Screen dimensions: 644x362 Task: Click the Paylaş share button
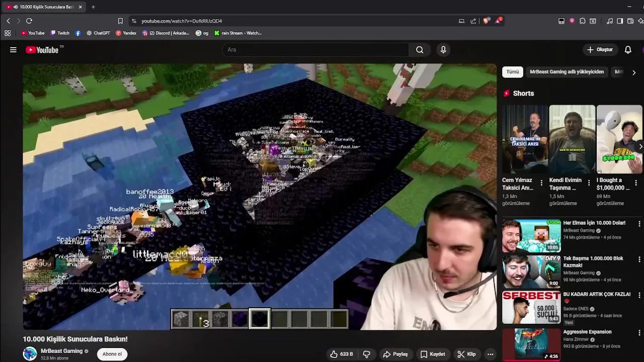tap(395, 354)
